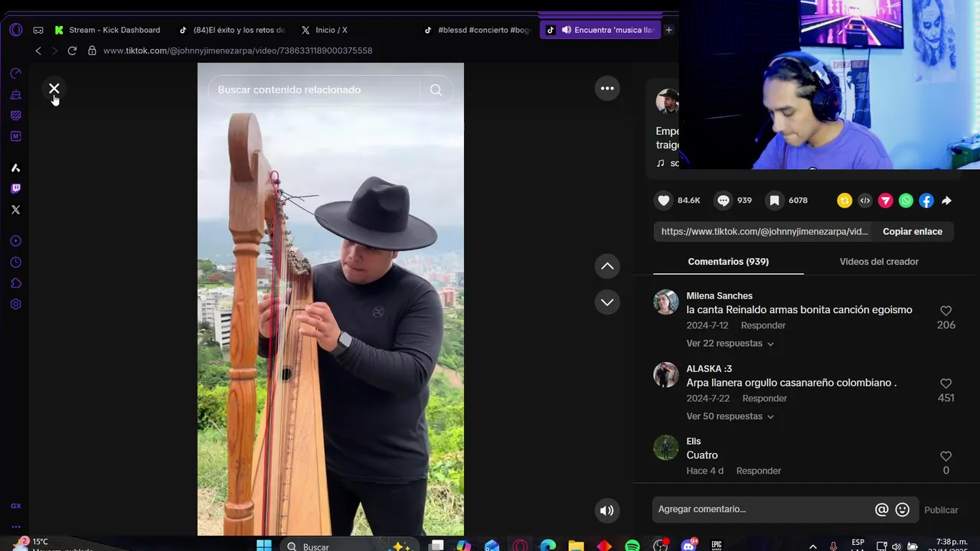Open emoji picker in comment box

pyautogui.click(x=903, y=510)
